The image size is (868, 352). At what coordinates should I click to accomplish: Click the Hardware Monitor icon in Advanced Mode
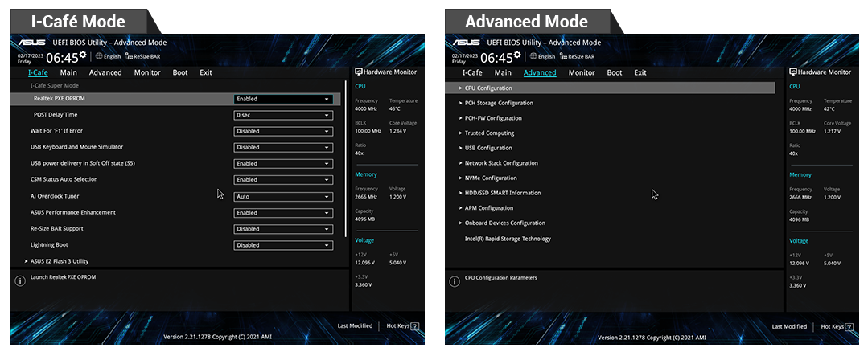[792, 72]
